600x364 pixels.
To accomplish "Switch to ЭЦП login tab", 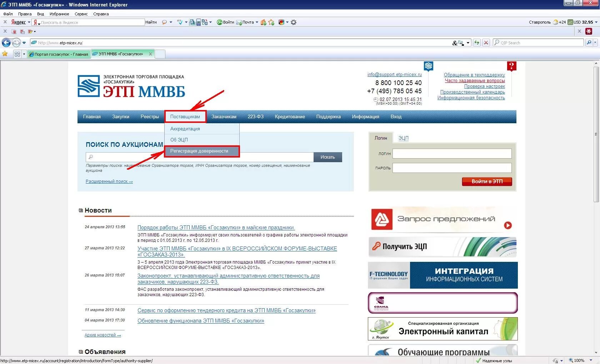I will tap(404, 138).
